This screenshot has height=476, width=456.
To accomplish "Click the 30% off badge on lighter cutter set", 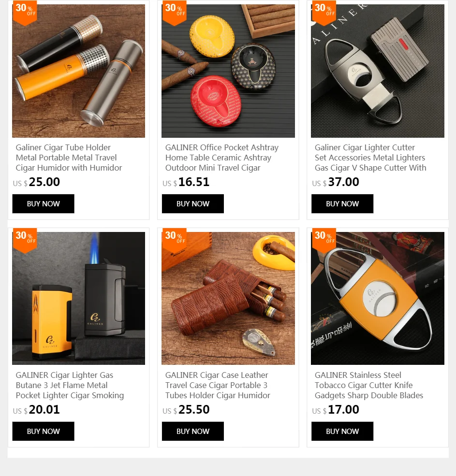I will 324,13.
